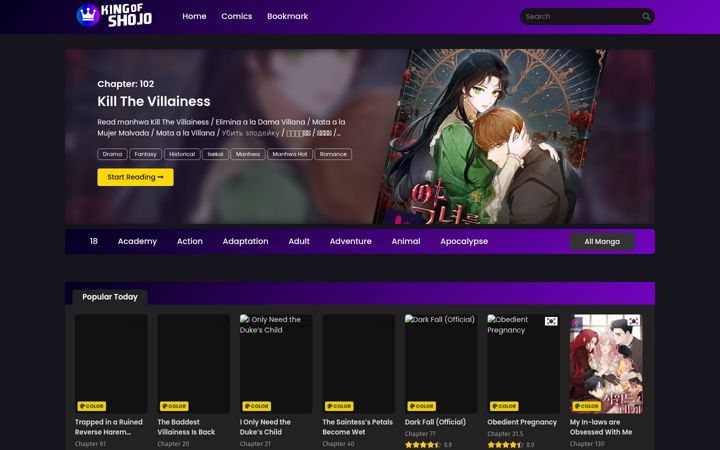
Task: Click the COLOR badge on Dark Fall (Official)
Action: tap(422, 406)
